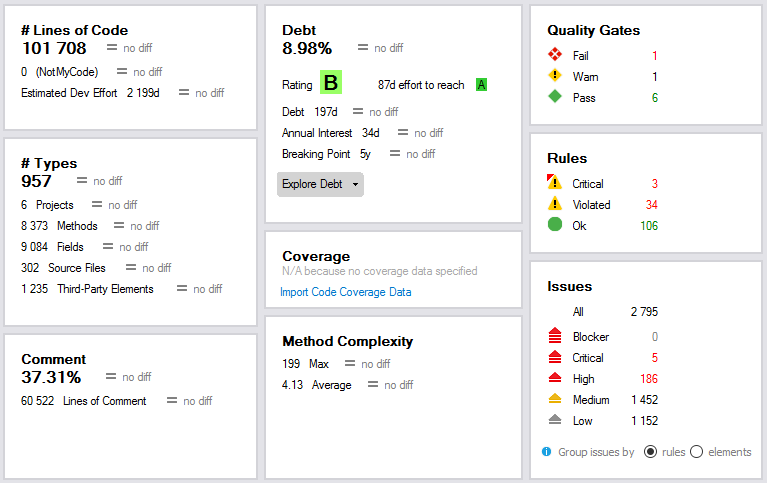Screen dimensions: 767x483
Task: Click the 8.98% debt value
Action: pos(307,48)
